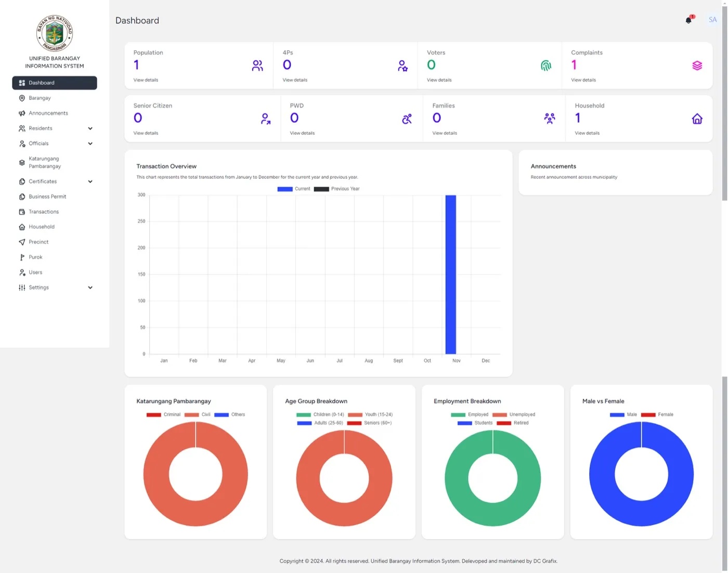The image size is (728, 573).
Task: Toggle the Seniors (60+) legend item
Action: (x=369, y=423)
